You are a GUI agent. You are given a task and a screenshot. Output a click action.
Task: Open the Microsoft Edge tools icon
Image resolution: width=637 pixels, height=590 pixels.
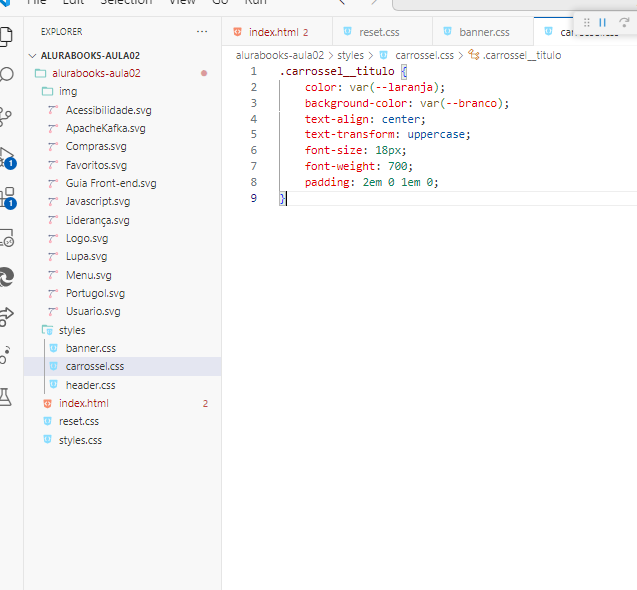pyautogui.click(x=6, y=277)
